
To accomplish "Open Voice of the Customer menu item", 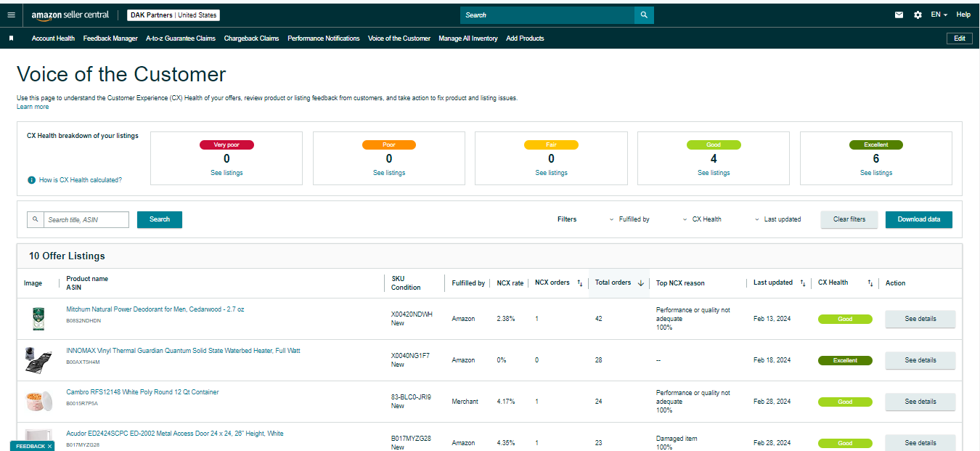I will point(399,38).
